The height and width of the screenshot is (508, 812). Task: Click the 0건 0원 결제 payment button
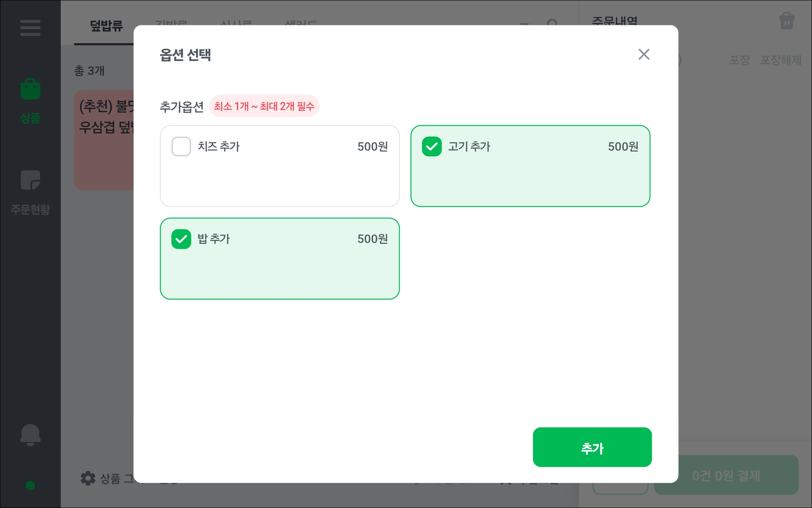tap(726, 475)
